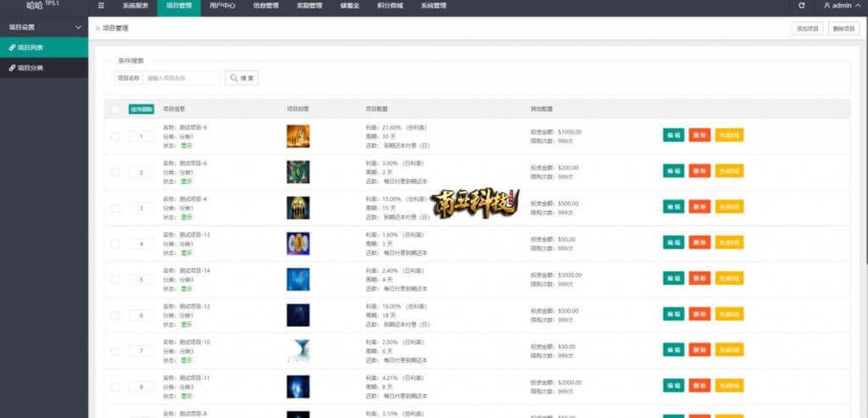Image resolution: width=868 pixels, height=418 pixels.
Task: Click the link icon beside 项目列表
Action: pos(12,47)
